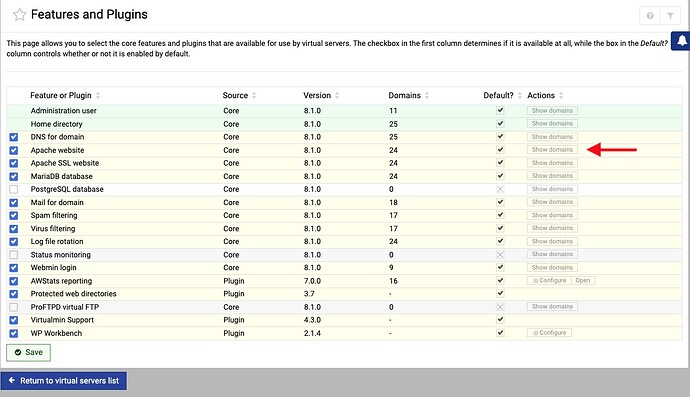Toggle default checkbox for Home directory
The height and width of the screenshot is (397, 690).
click(500, 123)
